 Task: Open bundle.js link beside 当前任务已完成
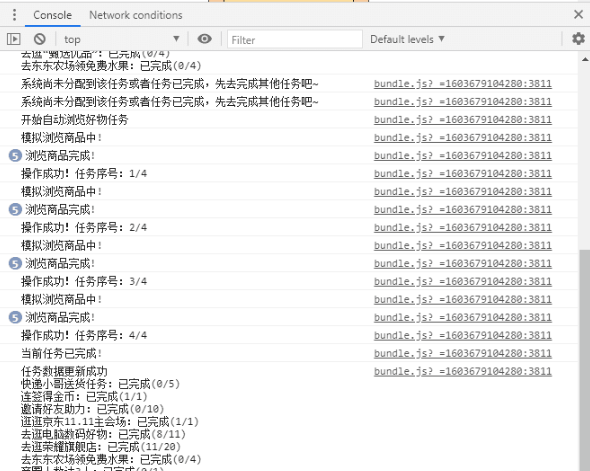click(x=462, y=353)
